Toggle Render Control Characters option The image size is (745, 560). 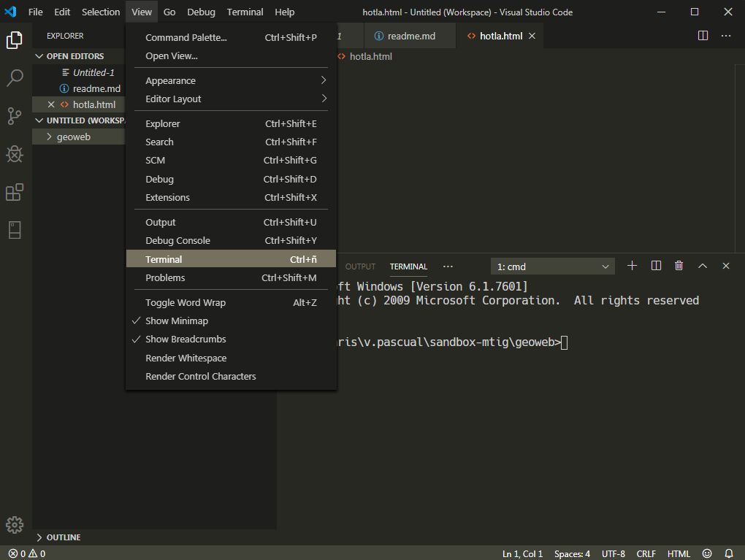[x=231, y=376]
